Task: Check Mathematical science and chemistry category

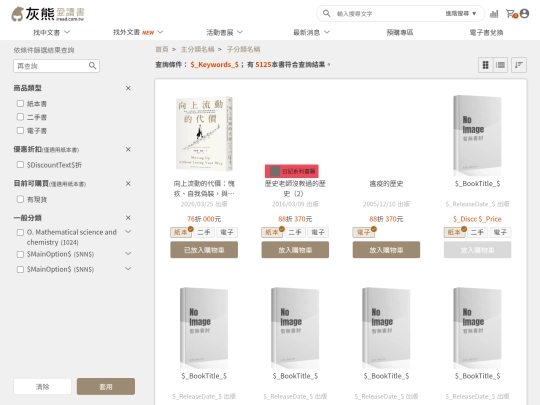Action: click(20, 232)
